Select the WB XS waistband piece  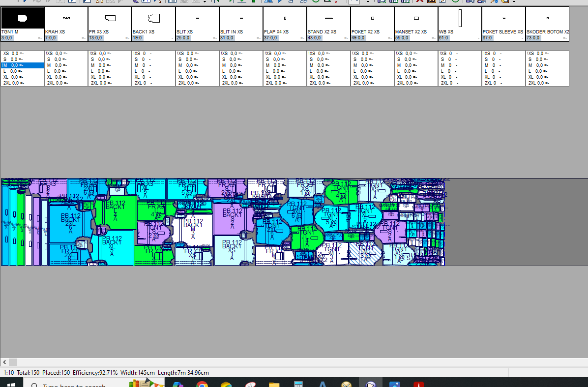click(x=460, y=19)
